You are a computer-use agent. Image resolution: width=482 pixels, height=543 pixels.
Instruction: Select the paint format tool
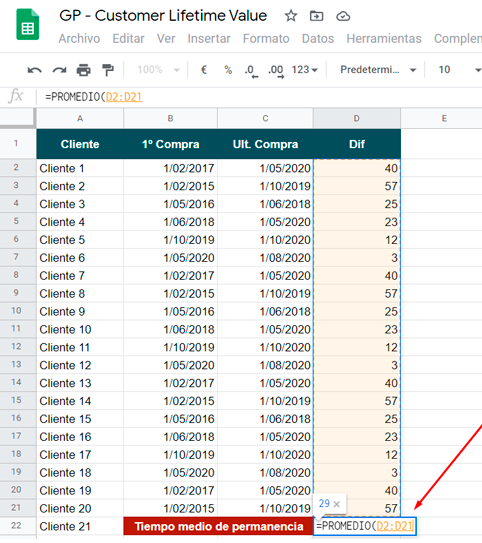[108, 70]
